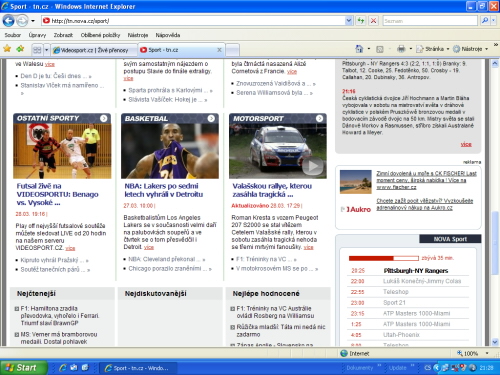Viewport: 500px width, 375px height.
Task: Open Home button dropdown arrow
Action: tap(369, 49)
